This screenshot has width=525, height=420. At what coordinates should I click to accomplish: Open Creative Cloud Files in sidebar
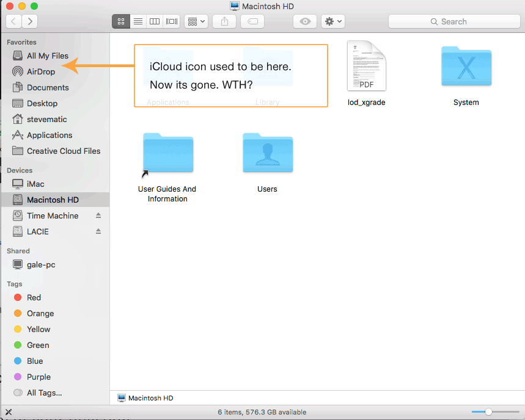coord(56,151)
